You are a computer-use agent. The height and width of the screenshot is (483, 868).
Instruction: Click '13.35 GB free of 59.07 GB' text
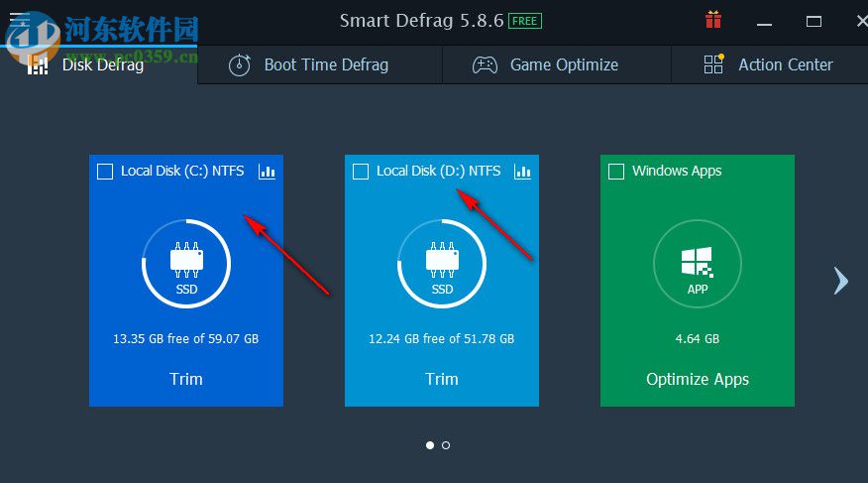[x=186, y=338]
